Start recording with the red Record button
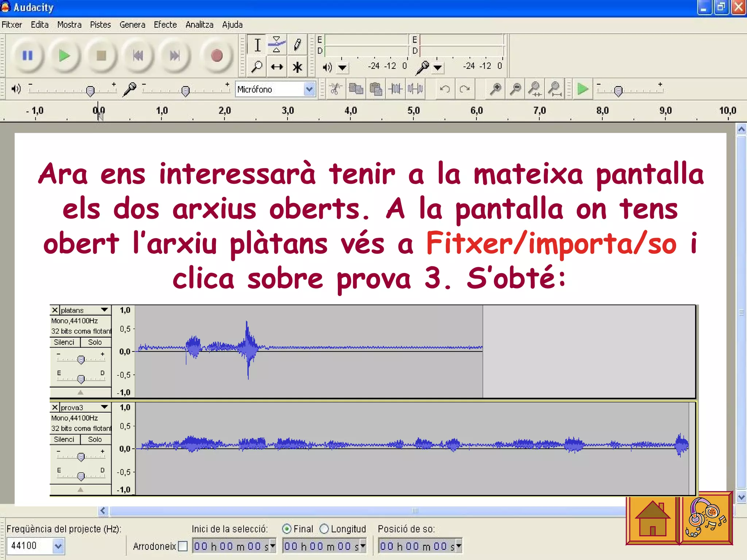This screenshot has height=560, width=747. click(217, 55)
